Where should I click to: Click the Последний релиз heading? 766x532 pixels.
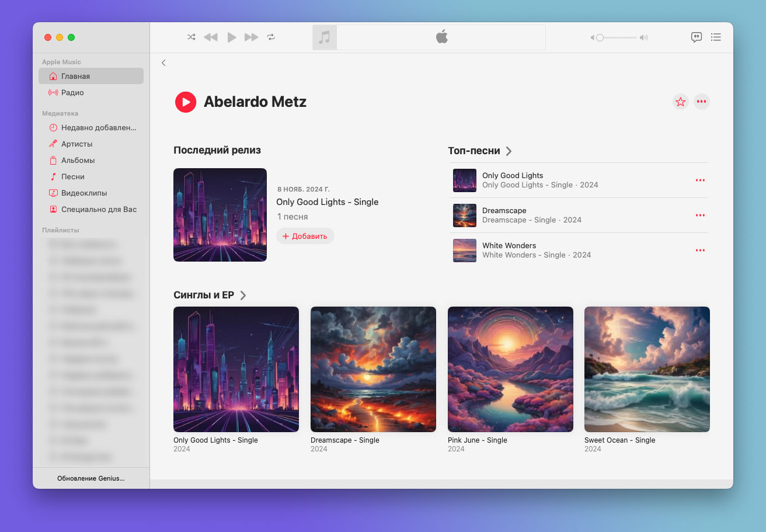point(217,150)
